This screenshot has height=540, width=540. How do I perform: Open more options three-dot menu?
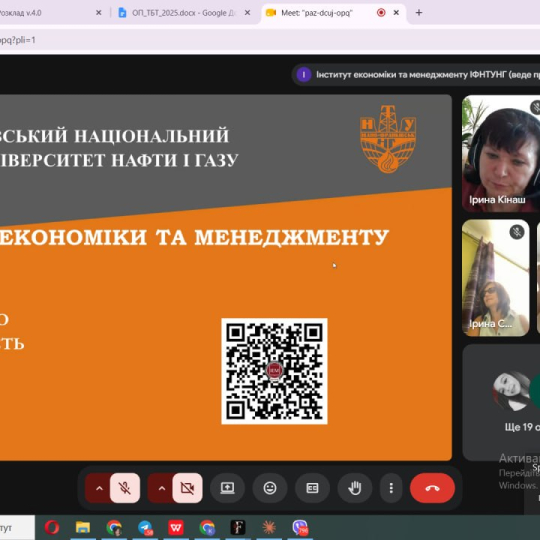tap(391, 488)
